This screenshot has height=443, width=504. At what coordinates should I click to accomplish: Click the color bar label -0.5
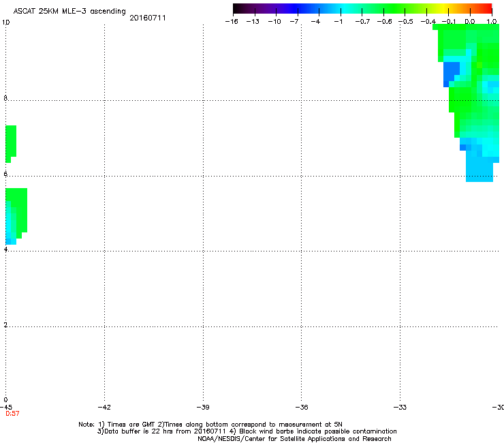(406, 22)
